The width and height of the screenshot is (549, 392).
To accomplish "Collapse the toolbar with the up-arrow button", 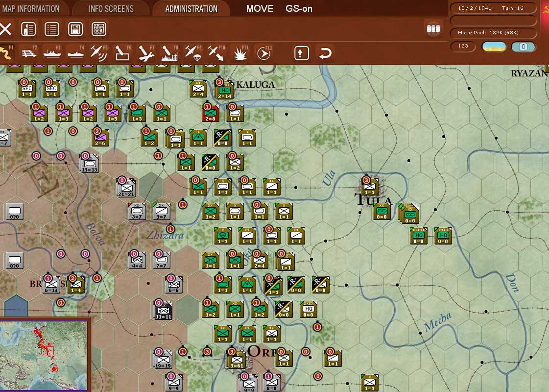I will [301, 53].
